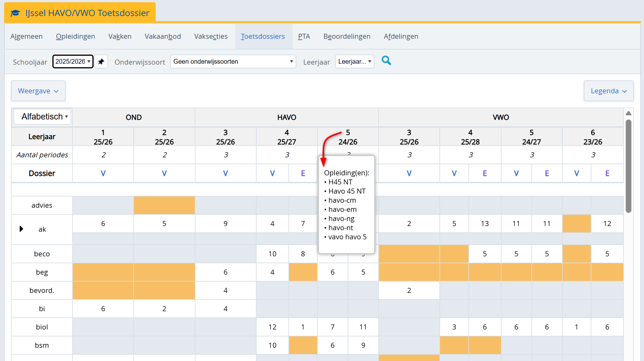Screen dimensions: 644x361
Task: Click the magnifier search icon
Action: [x=386, y=61]
